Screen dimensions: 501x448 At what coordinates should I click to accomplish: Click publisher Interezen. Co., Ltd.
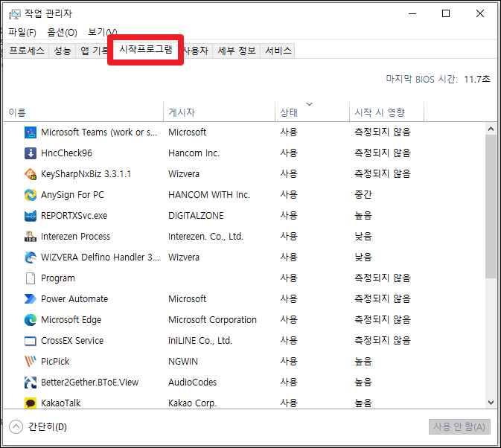tap(205, 237)
